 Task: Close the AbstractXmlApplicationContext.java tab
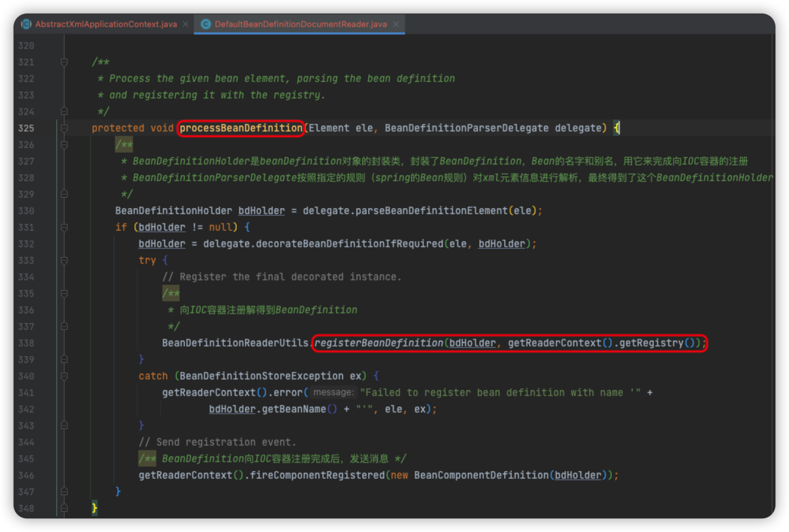[x=186, y=24]
